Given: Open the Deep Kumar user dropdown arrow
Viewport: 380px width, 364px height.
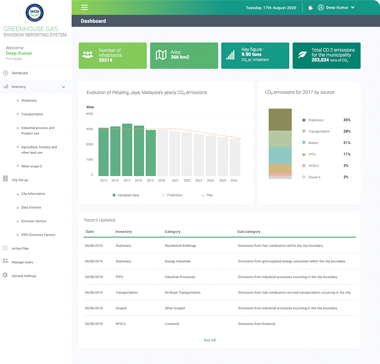Looking at the screenshot, I should tap(353, 7).
